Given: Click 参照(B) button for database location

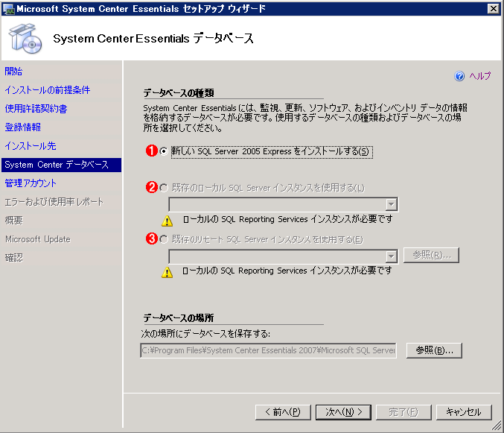Looking at the screenshot, I should (434, 350).
